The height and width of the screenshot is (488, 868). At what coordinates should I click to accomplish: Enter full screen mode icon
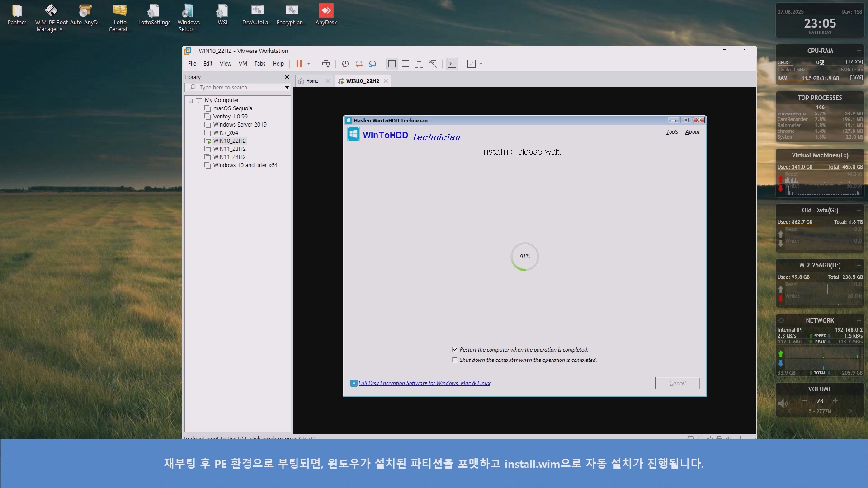[419, 64]
